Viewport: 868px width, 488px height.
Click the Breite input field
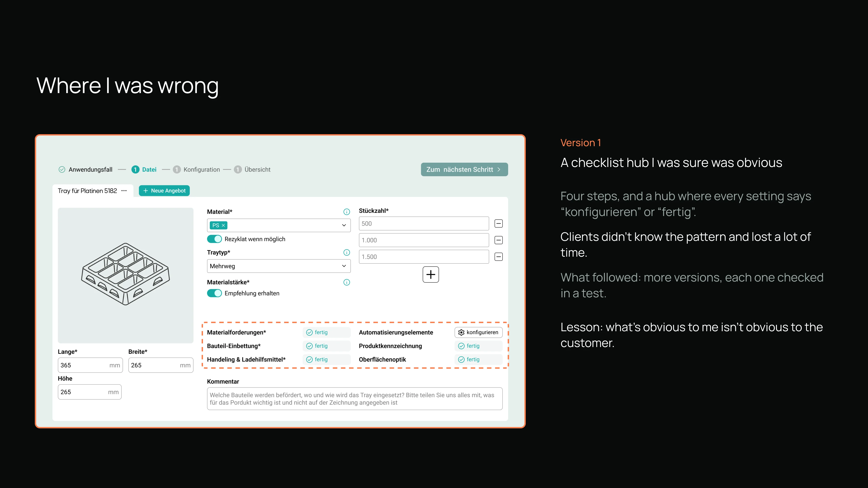tap(161, 365)
